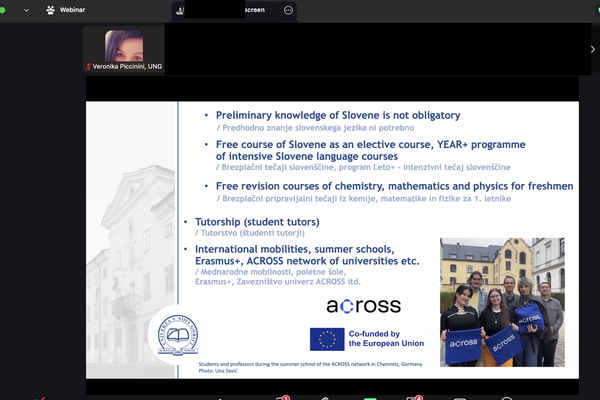Click "Predhodno znanje slovenskega jezika ni potrebno"
600x400 pixels.
coord(316,128)
